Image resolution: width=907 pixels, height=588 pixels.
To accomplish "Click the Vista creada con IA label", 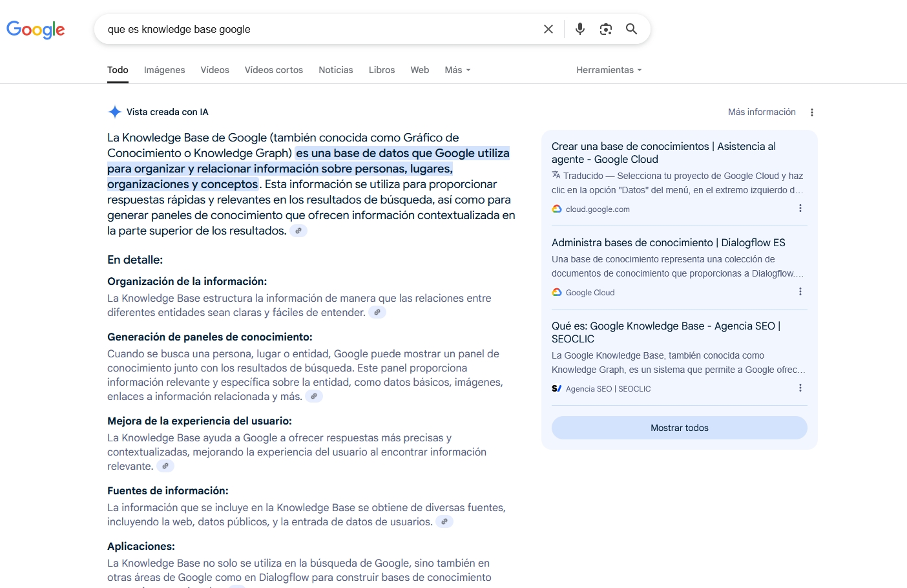I will [x=167, y=112].
